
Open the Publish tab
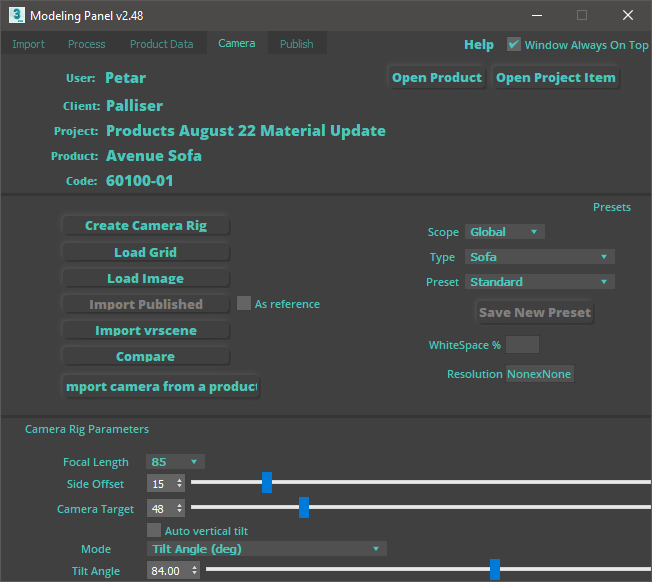click(296, 44)
